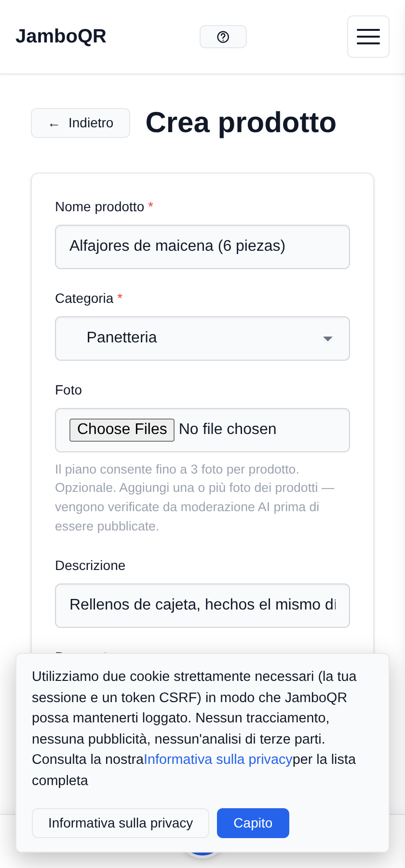Click the 'Il piano consente fino a 3 foto' hint
405x868 pixels.
[195, 498]
